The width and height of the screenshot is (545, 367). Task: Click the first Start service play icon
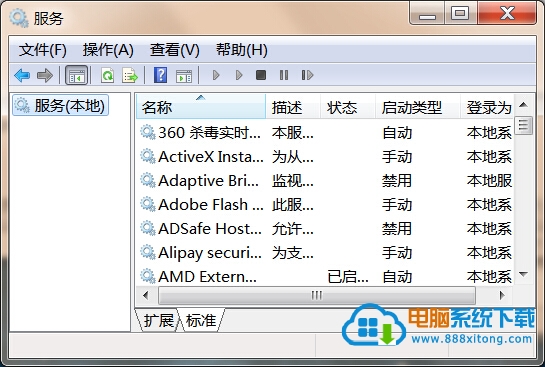pos(216,75)
